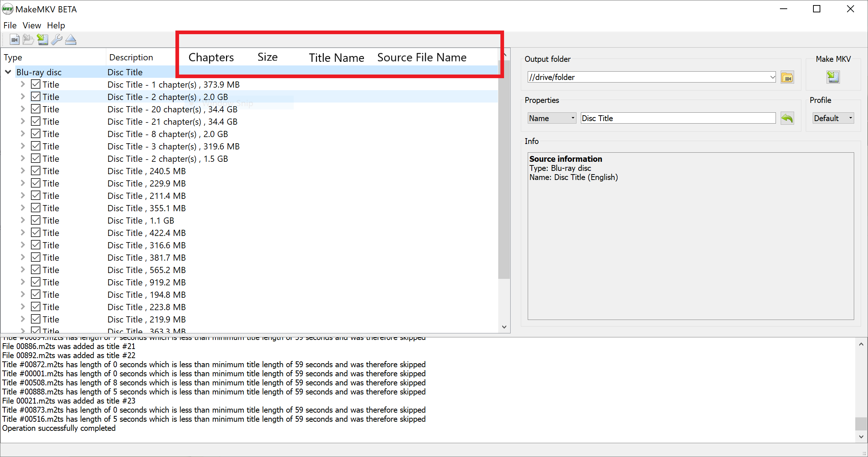Toggle checkbox for 20 chapter(s) 34.4 GB title
This screenshot has width=868, height=457.
click(x=36, y=109)
